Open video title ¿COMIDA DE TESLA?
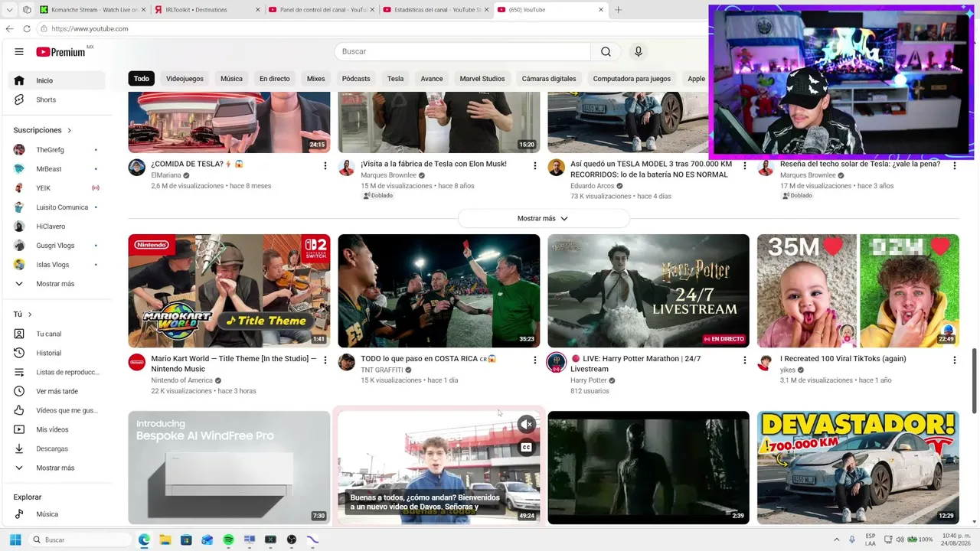This screenshot has width=980, height=551. point(197,164)
